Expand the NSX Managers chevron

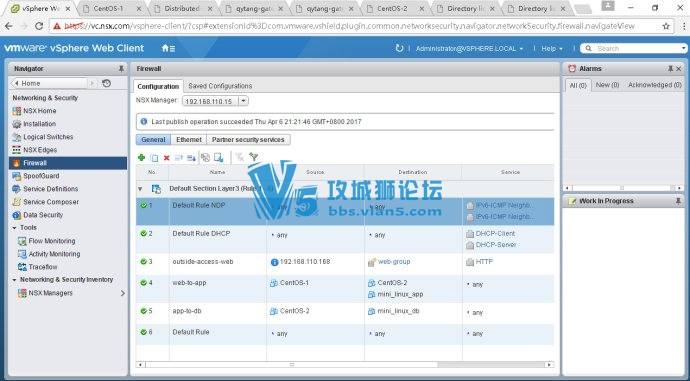(123, 293)
